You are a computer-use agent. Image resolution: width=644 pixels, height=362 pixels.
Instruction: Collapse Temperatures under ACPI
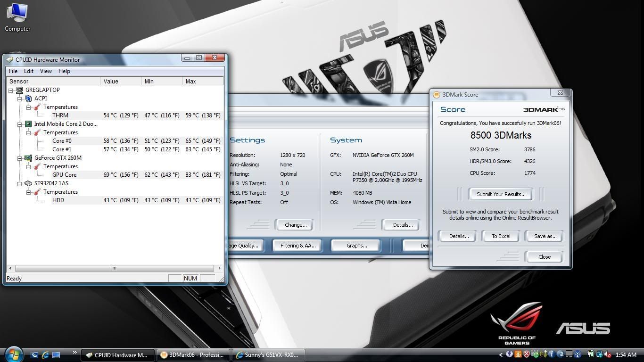(28, 107)
